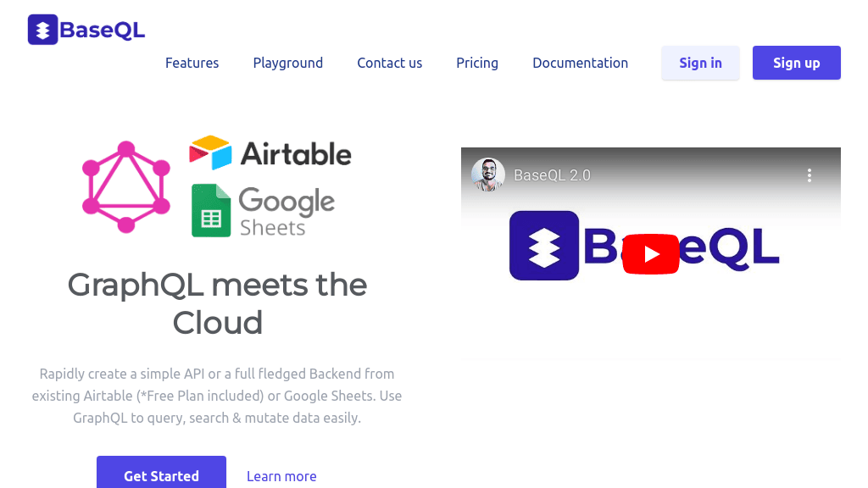Open the Documentation navigation item
The height and width of the screenshot is (488, 868).
tap(580, 63)
